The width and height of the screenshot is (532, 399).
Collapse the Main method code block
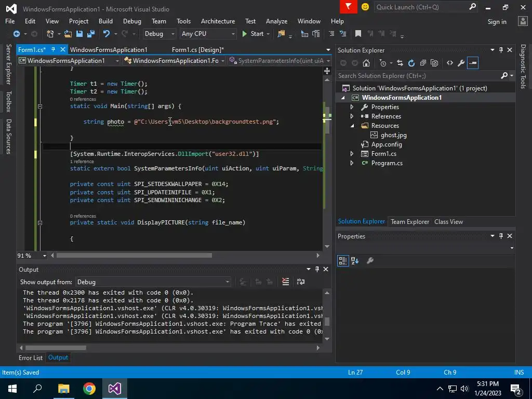click(39, 106)
